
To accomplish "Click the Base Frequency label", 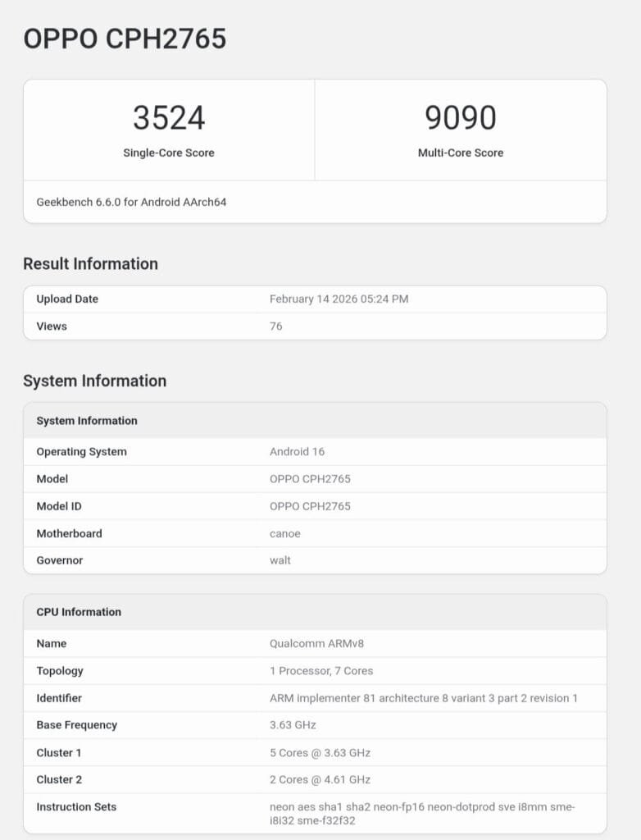I will coord(76,725).
